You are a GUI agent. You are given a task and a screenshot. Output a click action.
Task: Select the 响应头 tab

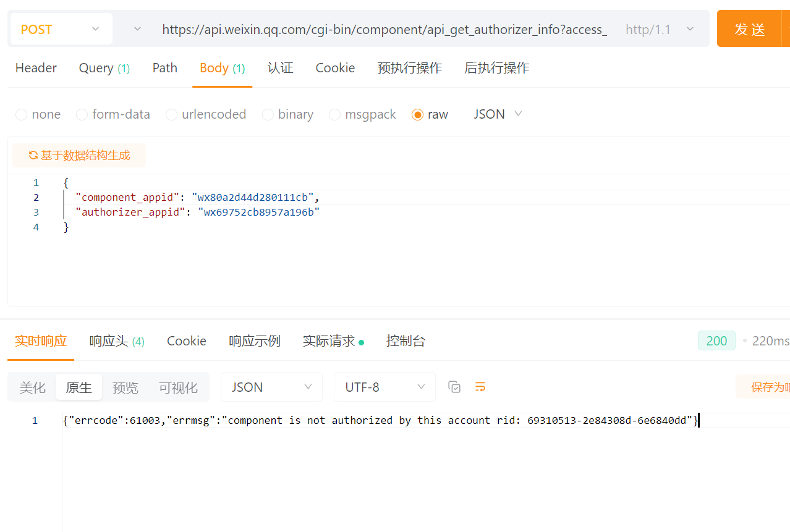point(117,341)
